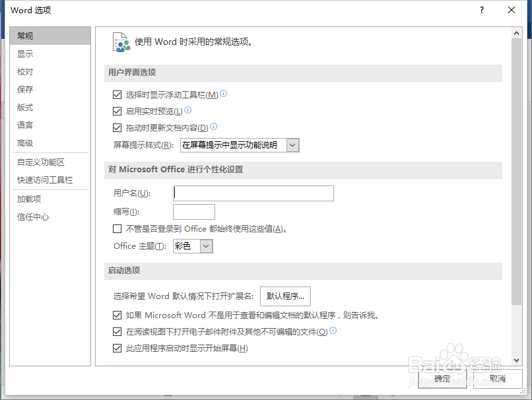The height and width of the screenshot is (400, 532).
Task: Toggle 在阅读视图下打开电子邮件附件 checkbox
Action: pyautogui.click(x=117, y=332)
